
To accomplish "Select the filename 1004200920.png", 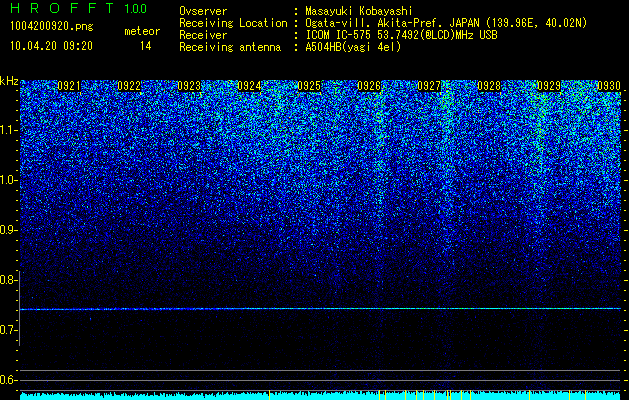I will click(x=52, y=26).
